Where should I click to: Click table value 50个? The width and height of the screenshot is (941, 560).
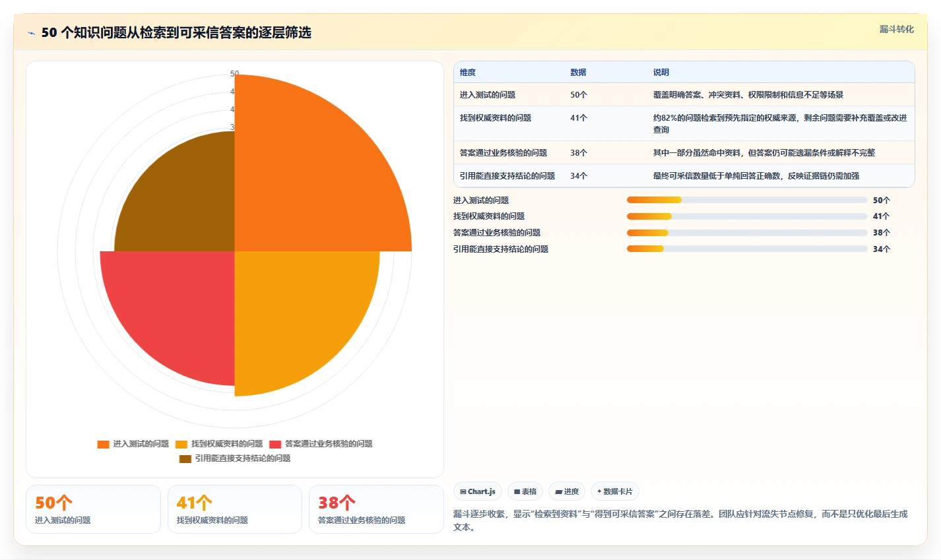tap(579, 95)
